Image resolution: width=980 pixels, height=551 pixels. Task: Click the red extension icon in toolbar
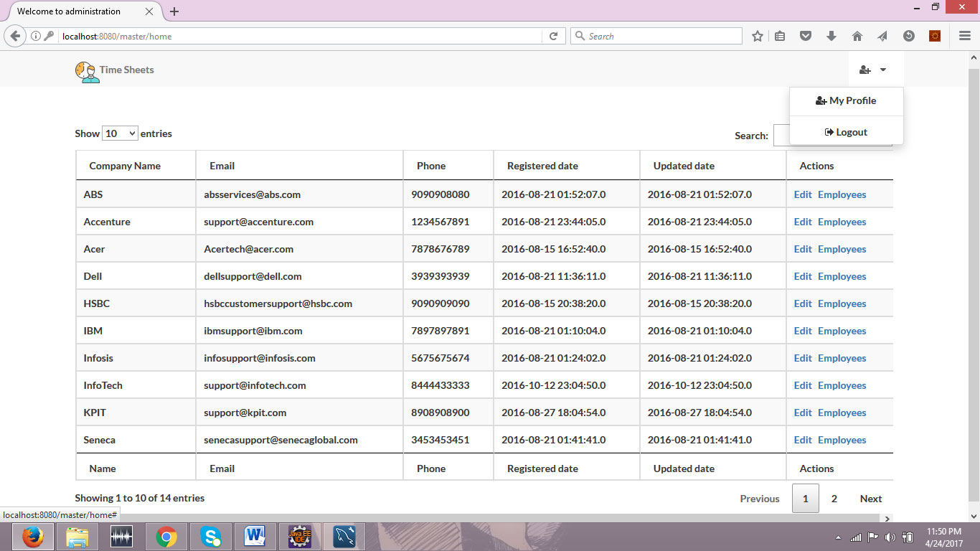tap(934, 37)
